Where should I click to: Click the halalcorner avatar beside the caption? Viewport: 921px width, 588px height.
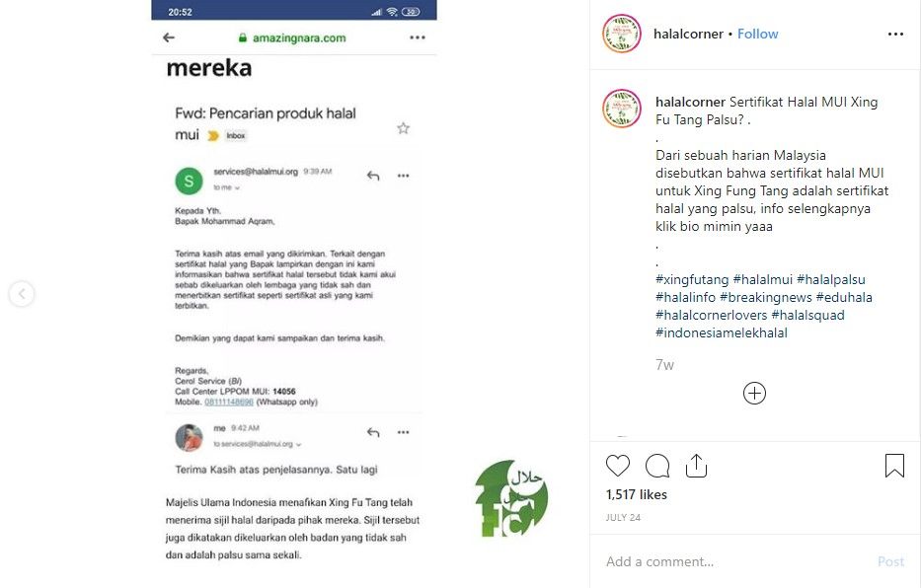click(622, 109)
